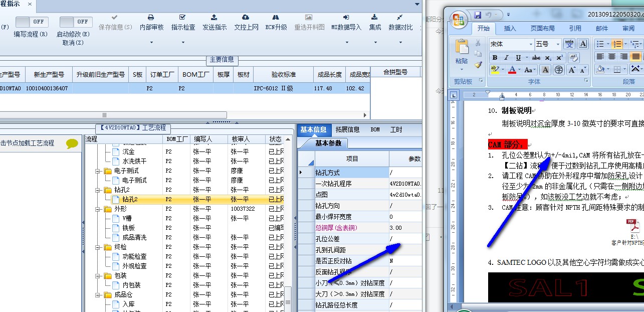
Task: Apply subscript formatting in Word
Action: (x=548, y=58)
